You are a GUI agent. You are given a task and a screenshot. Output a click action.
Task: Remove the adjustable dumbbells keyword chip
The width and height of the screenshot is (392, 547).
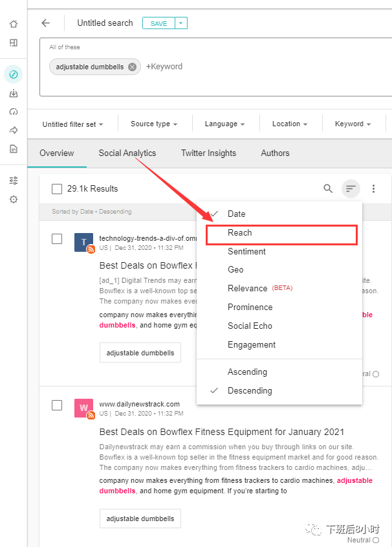[132, 67]
